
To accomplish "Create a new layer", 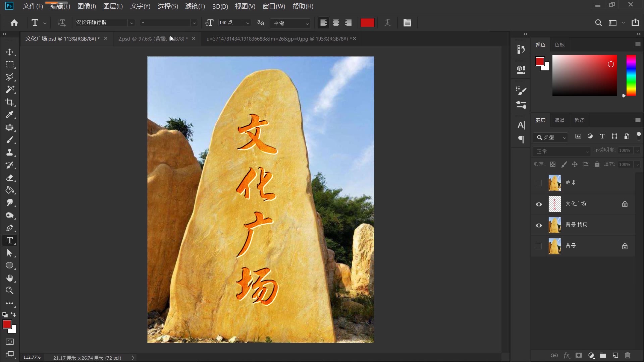I will tap(615, 356).
